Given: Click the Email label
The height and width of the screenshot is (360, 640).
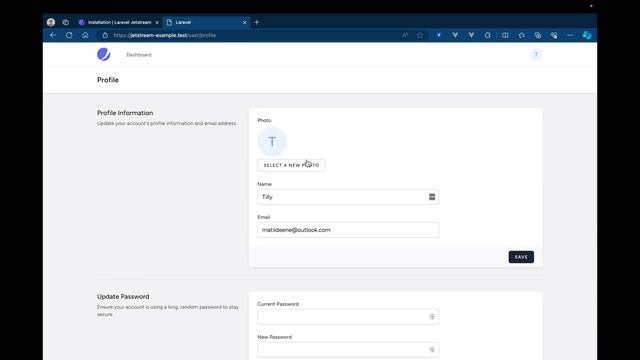Looking at the screenshot, I should click(264, 217).
